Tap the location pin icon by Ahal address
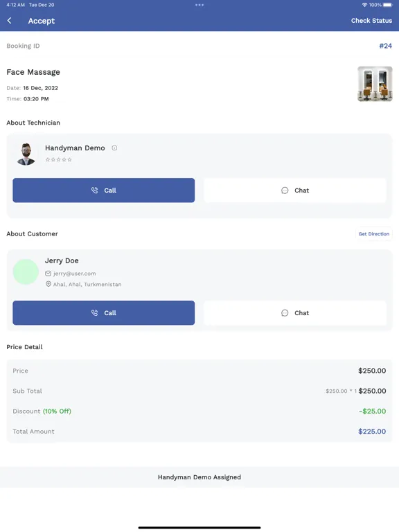Image resolution: width=399 pixels, height=532 pixels. (48, 284)
